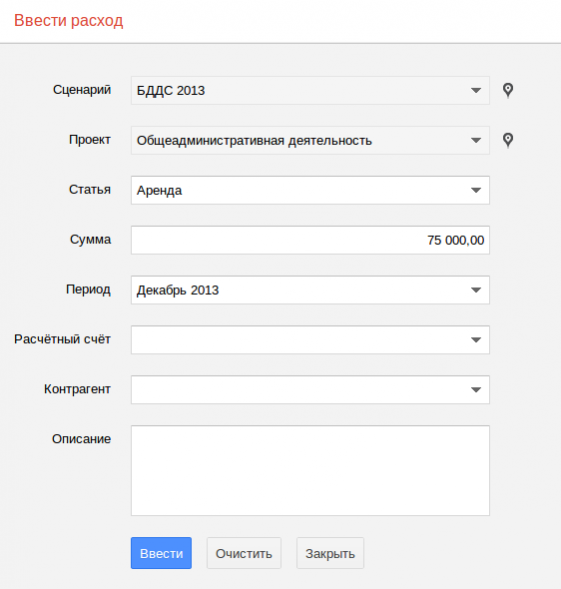Click the Расчётный счёт label

(x=62, y=339)
